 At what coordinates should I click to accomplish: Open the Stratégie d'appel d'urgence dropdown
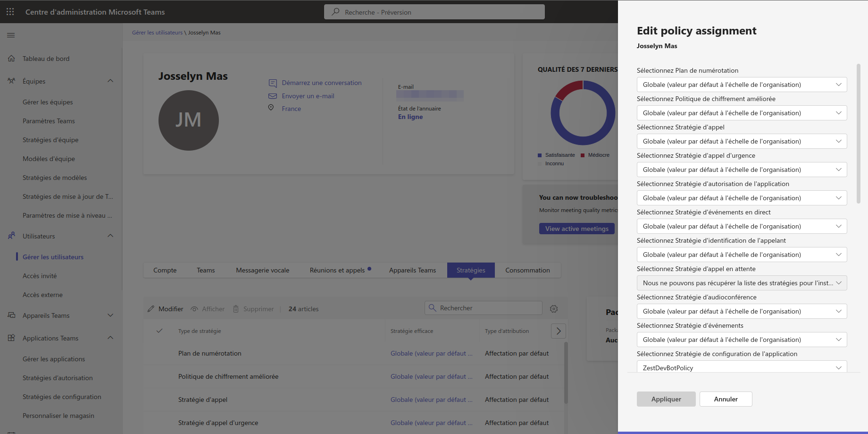coord(741,170)
